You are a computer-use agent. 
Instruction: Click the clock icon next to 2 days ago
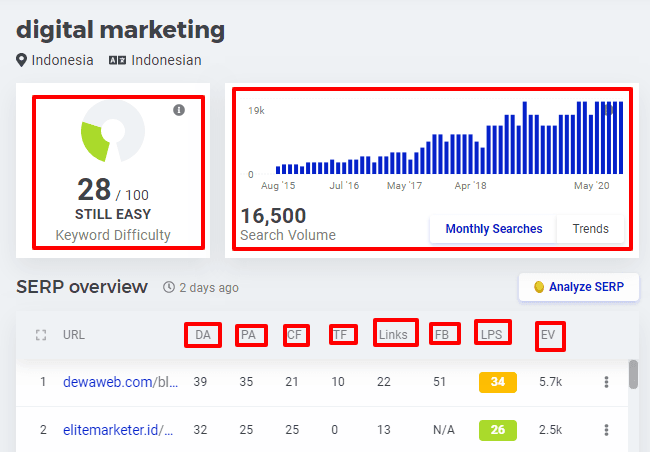click(x=169, y=288)
